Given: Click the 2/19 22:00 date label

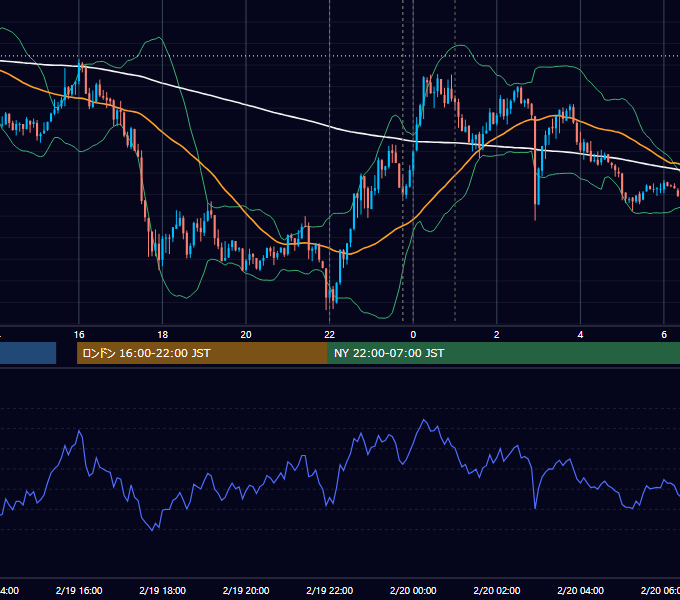Looking at the screenshot, I should pos(330,590).
